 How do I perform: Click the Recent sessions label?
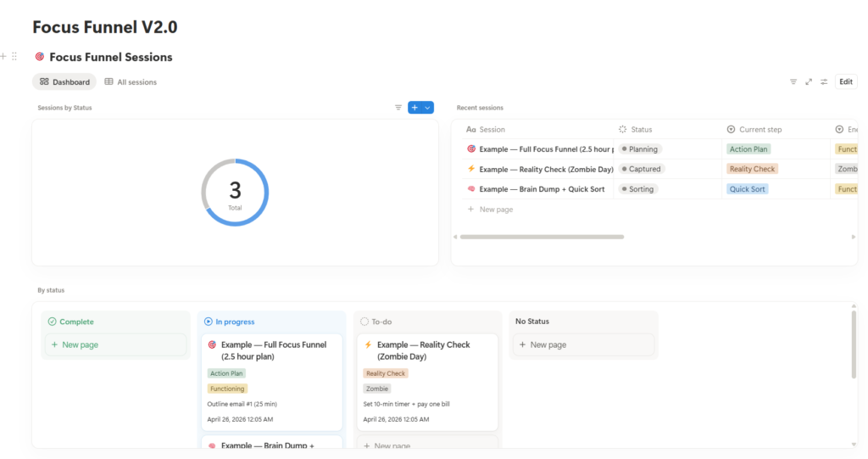click(480, 108)
